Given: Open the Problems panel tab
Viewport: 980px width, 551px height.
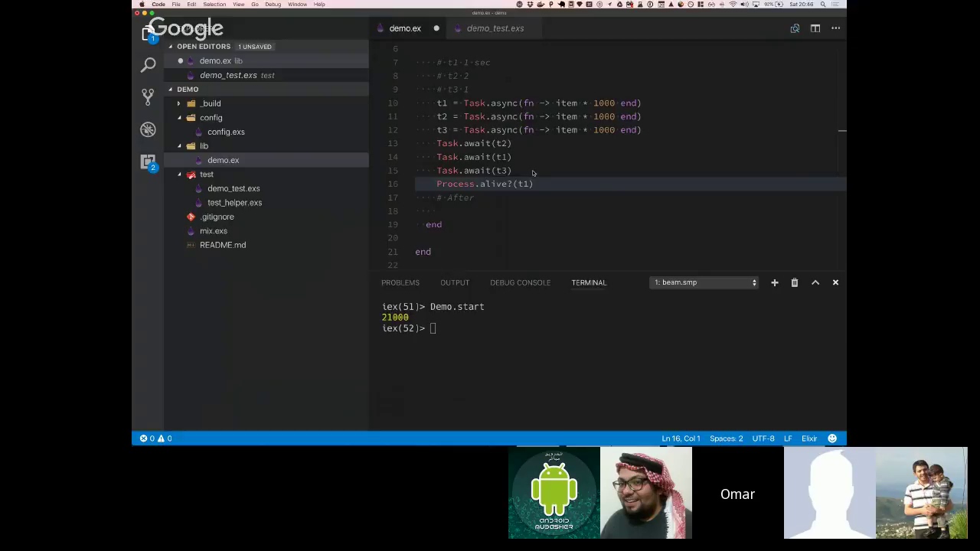Looking at the screenshot, I should (x=400, y=282).
